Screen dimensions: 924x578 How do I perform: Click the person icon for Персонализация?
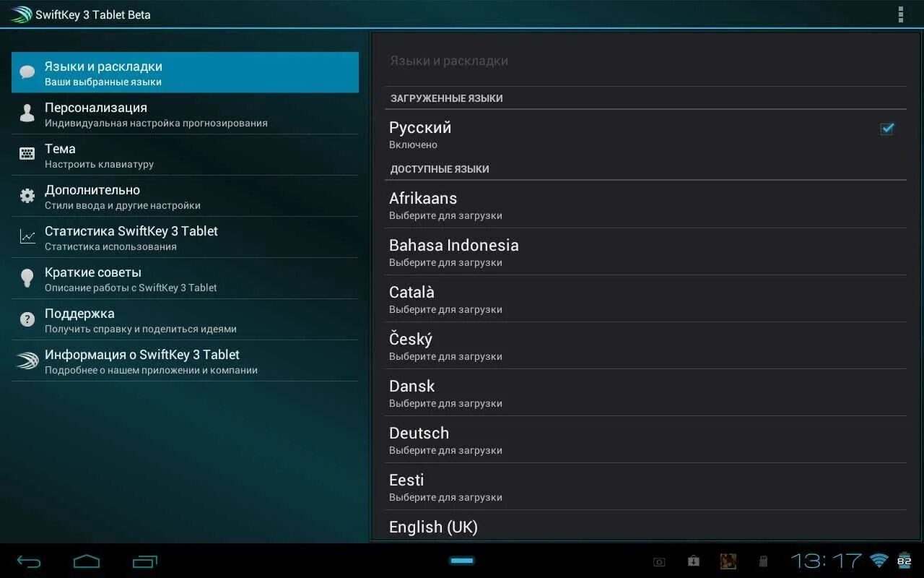[x=27, y=113]
